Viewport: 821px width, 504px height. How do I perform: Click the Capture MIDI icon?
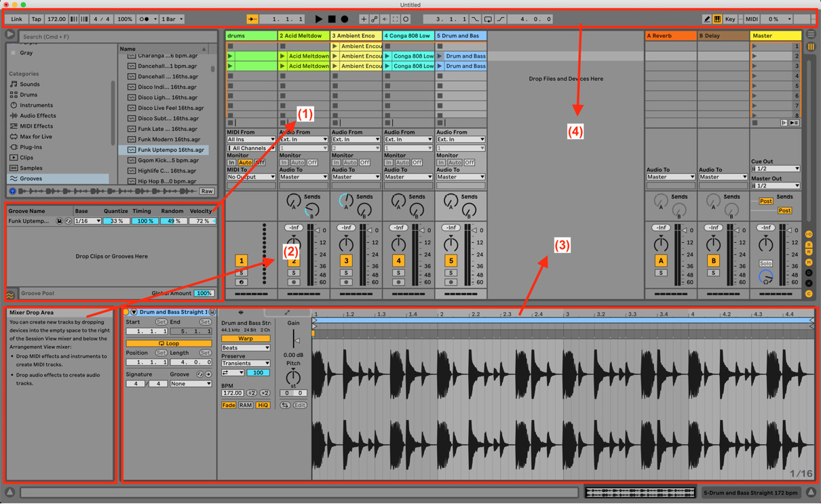[x=396, y=19]
